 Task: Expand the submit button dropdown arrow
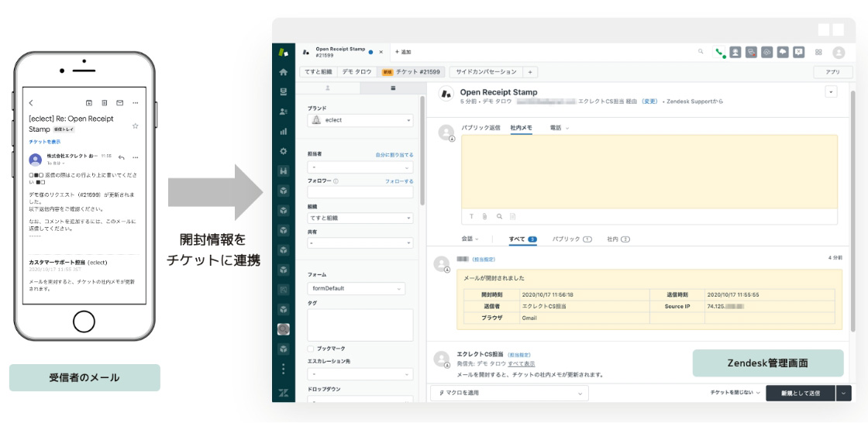click(x=844, y=393)
